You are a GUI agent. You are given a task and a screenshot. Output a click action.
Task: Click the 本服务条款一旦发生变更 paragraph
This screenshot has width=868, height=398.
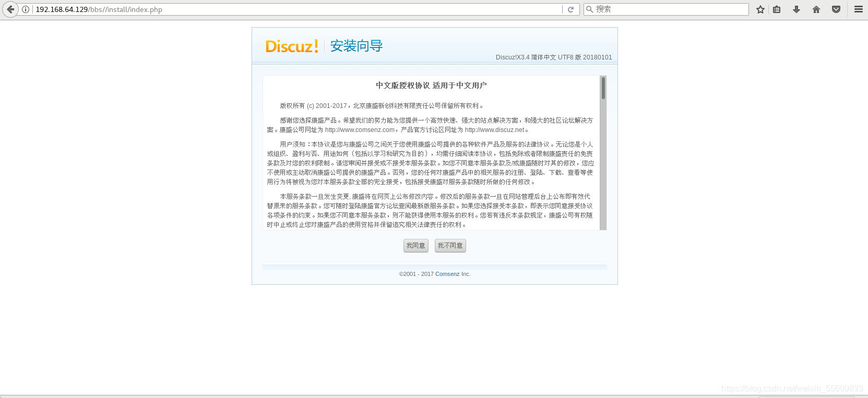click(x=430, y=211)
